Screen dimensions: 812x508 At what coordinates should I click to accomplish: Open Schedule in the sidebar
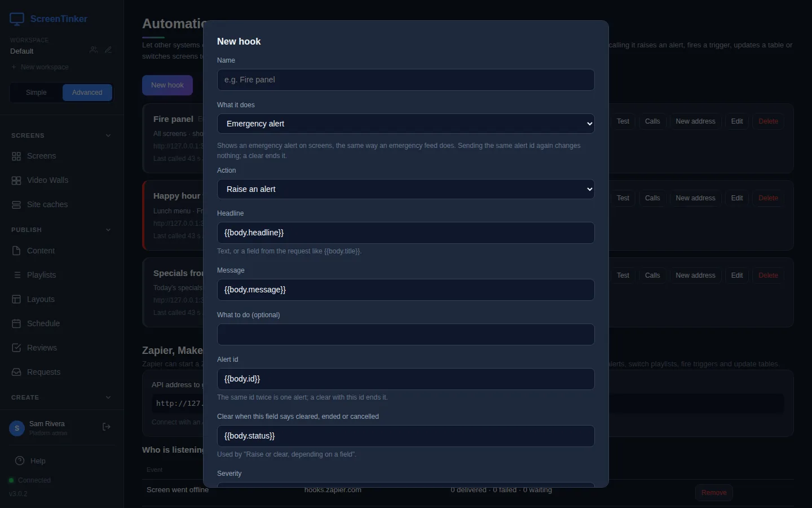[x=62, y=323]
